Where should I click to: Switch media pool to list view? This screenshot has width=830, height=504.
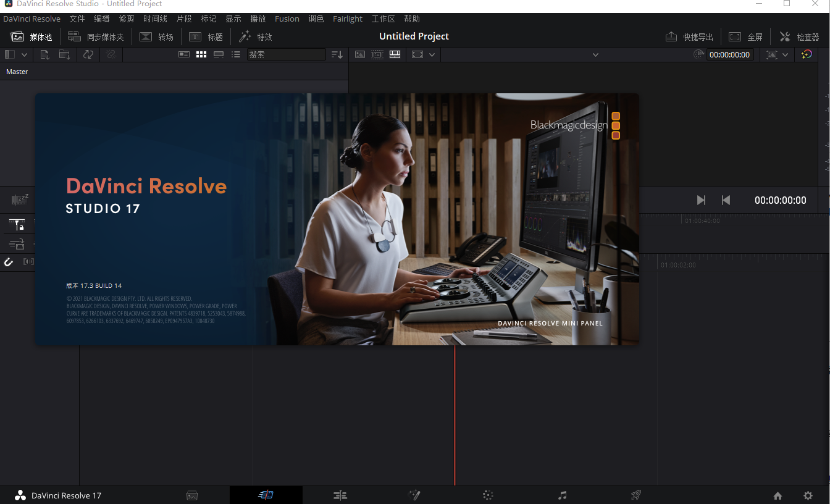[236, 54]
